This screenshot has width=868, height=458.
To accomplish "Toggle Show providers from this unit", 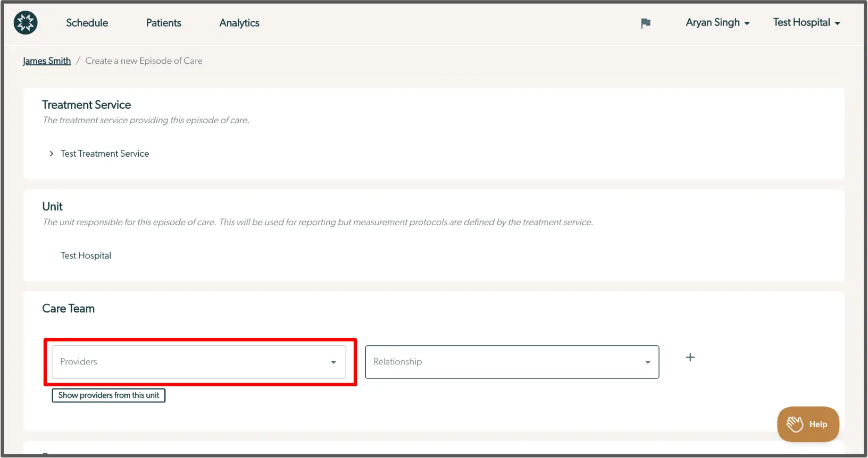I will click(108, 395).
